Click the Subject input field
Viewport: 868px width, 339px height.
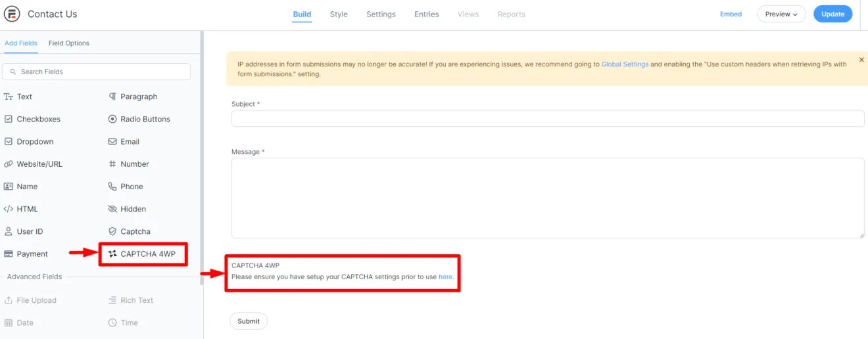(x=548, y=118)
